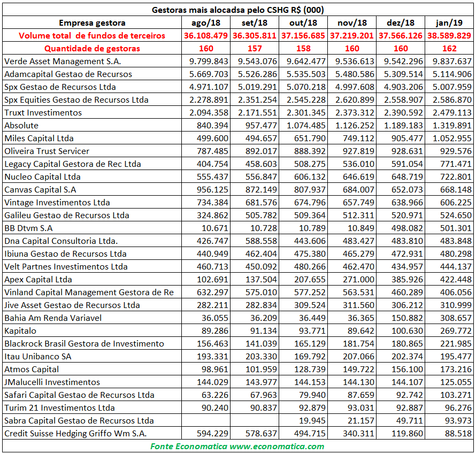
Task: Select 'Ibiuna Gestao de Recursos Ltda' name
Action: (65, 253)
